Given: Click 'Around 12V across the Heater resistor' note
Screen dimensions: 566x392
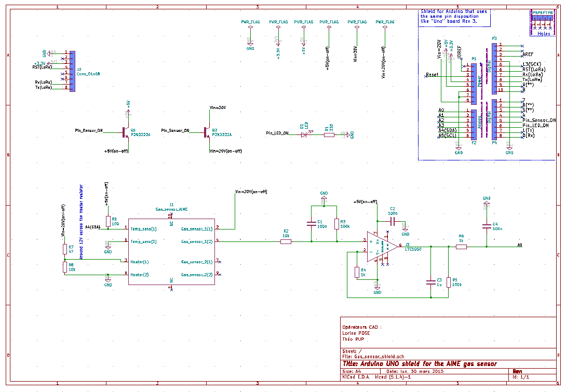Looking at the screenshot, I should coord(81,222).
